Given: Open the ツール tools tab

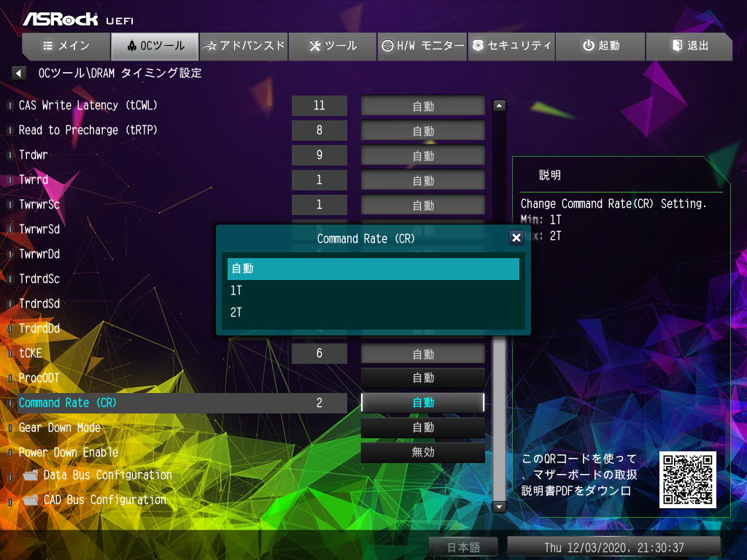Looking at the screenshot, I should [333, 46].
